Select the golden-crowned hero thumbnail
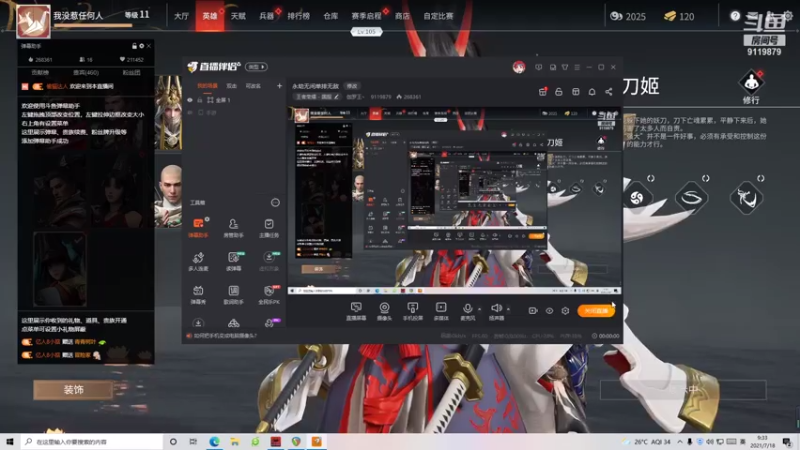The width and height of the screenshot is (800, 450). point(168,113)
